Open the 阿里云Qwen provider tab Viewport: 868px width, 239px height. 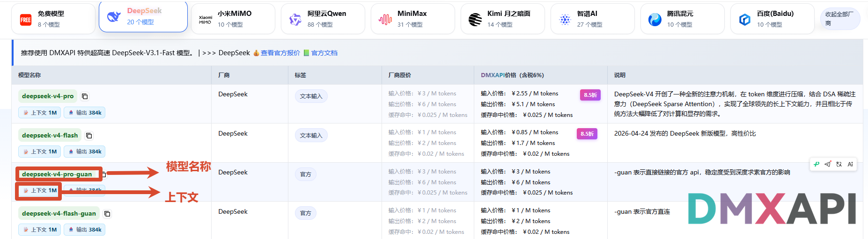coord(323,19)
